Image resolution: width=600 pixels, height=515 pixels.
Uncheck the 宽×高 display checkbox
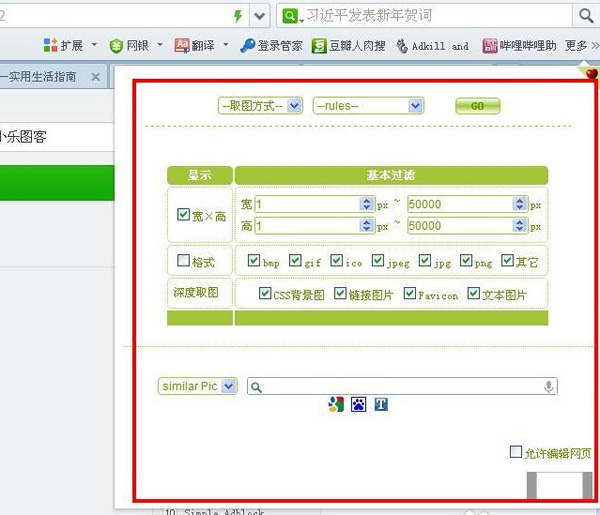[183, 215]
